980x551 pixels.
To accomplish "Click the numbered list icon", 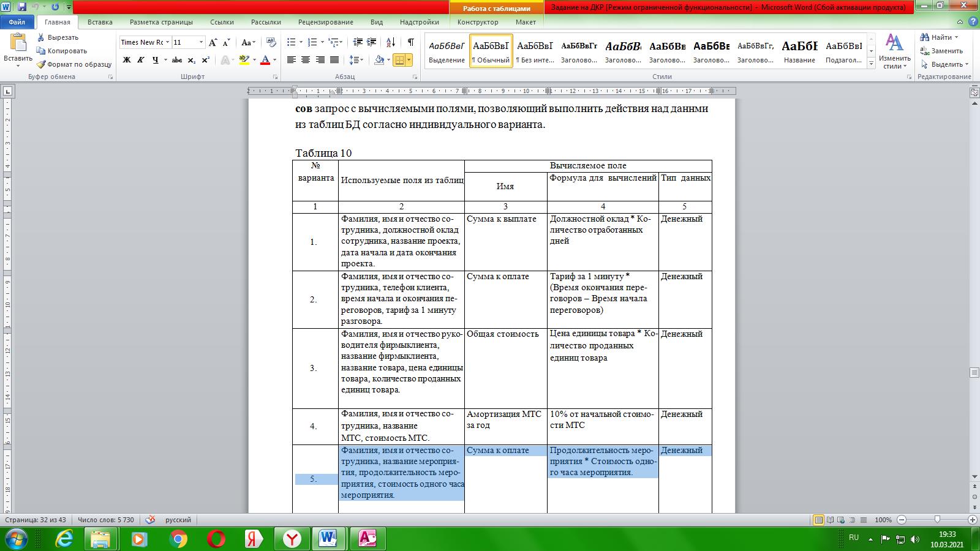I will pyautogui.click(x=312, y=42).
